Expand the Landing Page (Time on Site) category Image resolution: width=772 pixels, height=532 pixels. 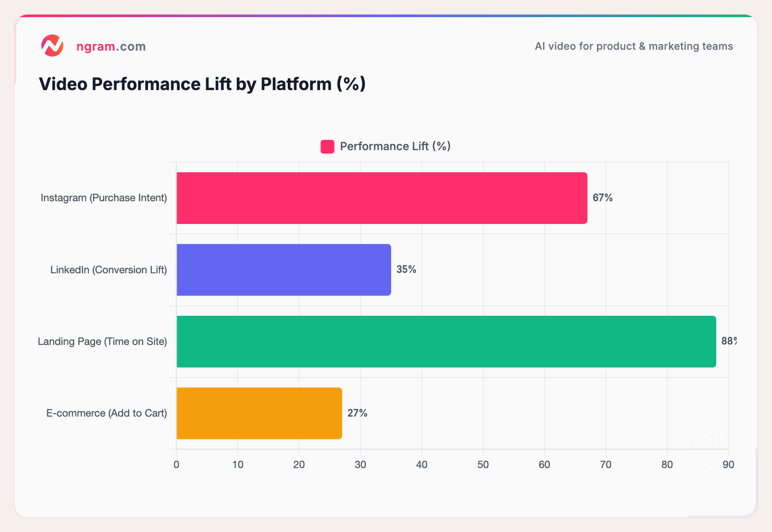click(103, 342)
